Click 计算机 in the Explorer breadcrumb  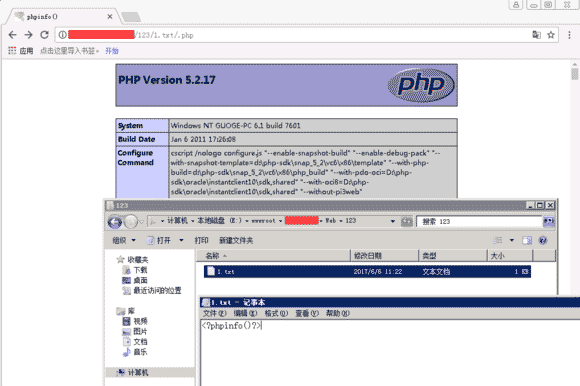coord(177,221)
